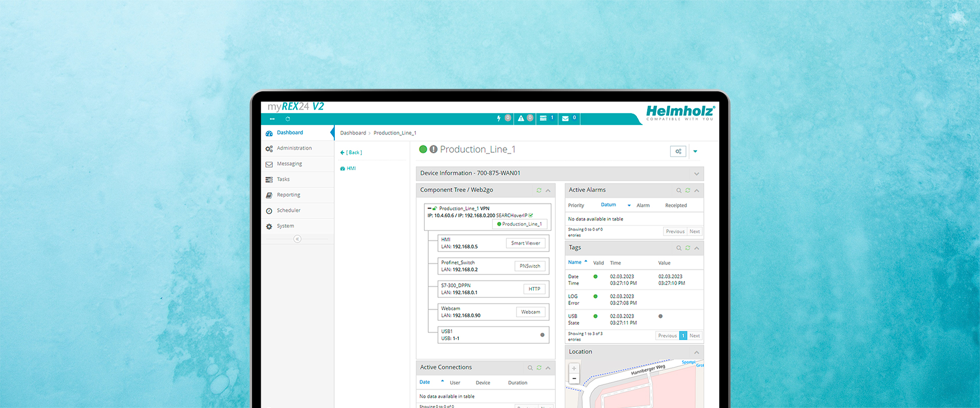The height and width of the screenshot is (408, 980).
Task: Toggle the SEARCHoverIP checkbox
Action: point(531,215)
